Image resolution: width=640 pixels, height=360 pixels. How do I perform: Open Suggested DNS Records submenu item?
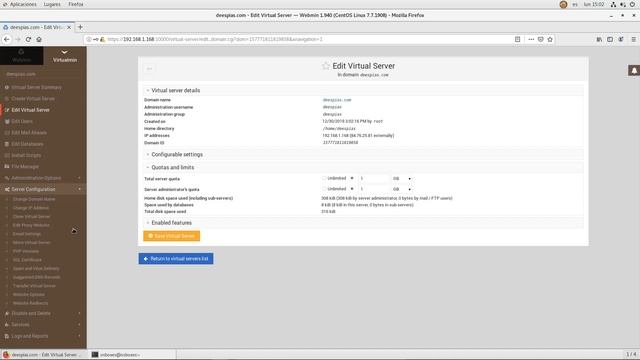pos(36,277)
